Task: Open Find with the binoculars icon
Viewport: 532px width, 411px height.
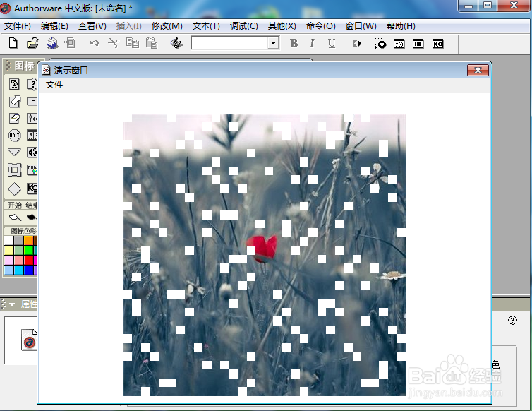Action: [176, 44]
